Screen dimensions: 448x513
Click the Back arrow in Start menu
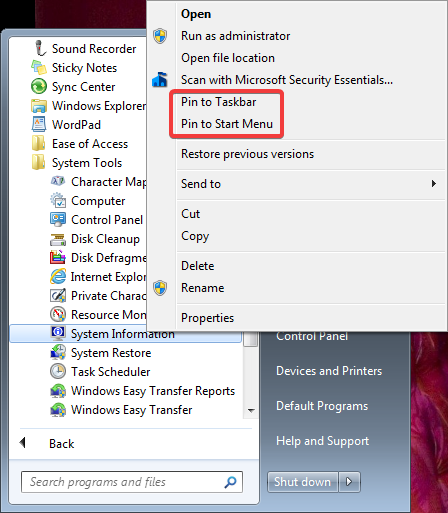tap(23, 443)
